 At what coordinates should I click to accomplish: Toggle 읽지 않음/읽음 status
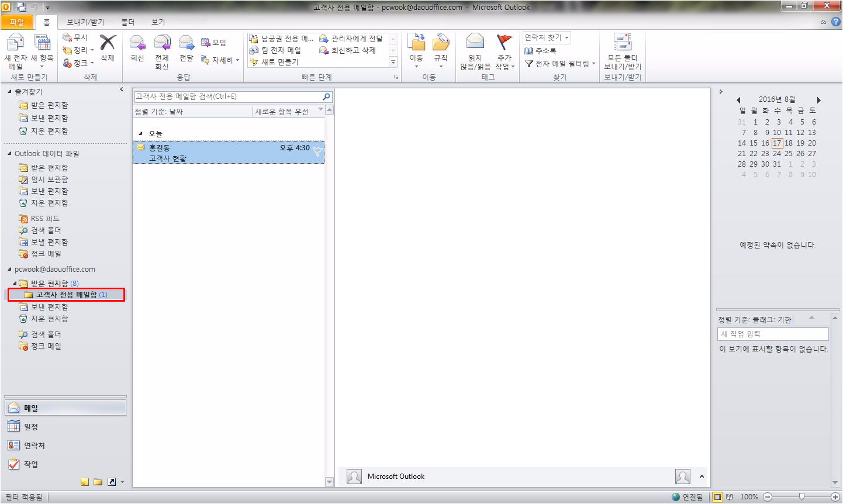[475, 52]
